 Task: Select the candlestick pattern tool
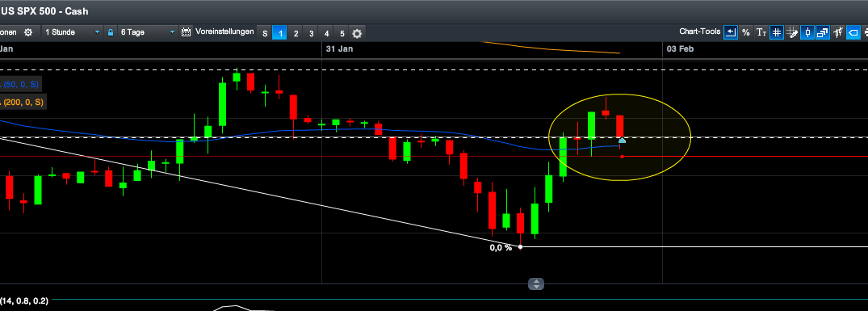point(838,32)
